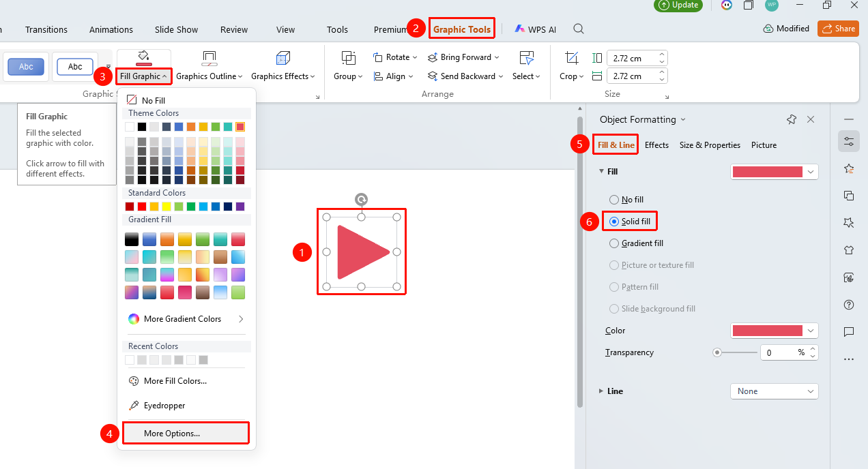Open the Line style dropdown showing None
The image size is (868, 469).
[774, 391]
